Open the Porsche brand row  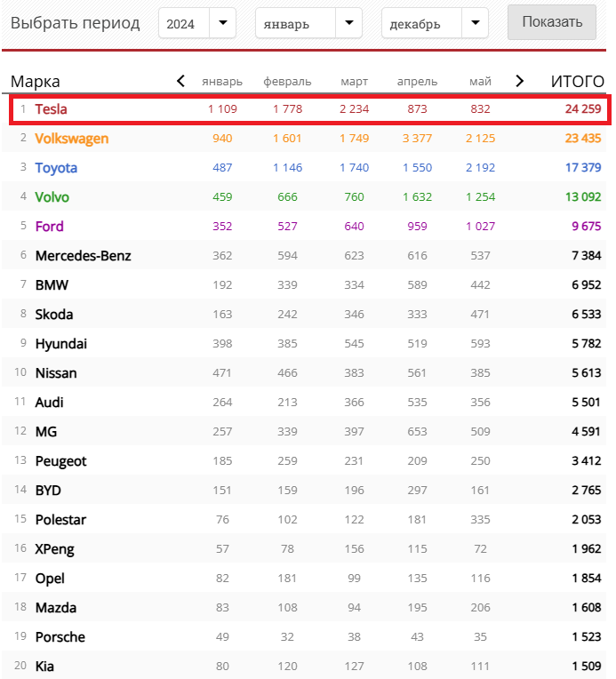(304, 637)
